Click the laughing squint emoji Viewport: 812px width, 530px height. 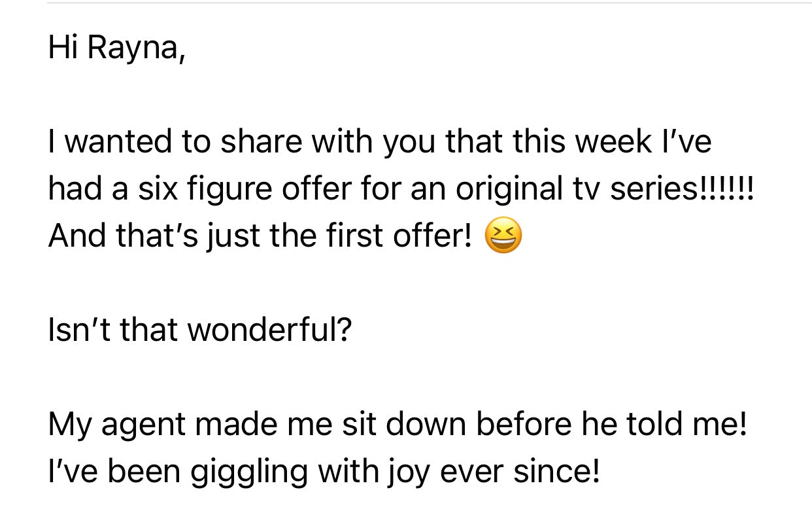[503, 237]
